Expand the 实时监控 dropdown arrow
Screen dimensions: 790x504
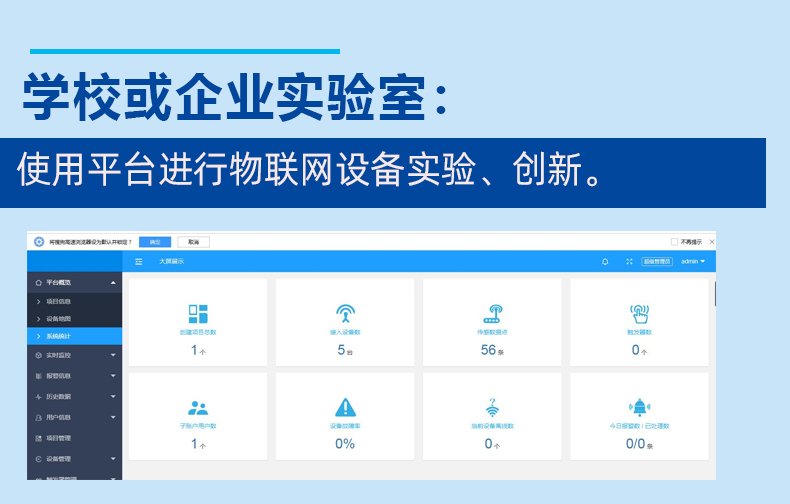[x=113, y=355]
